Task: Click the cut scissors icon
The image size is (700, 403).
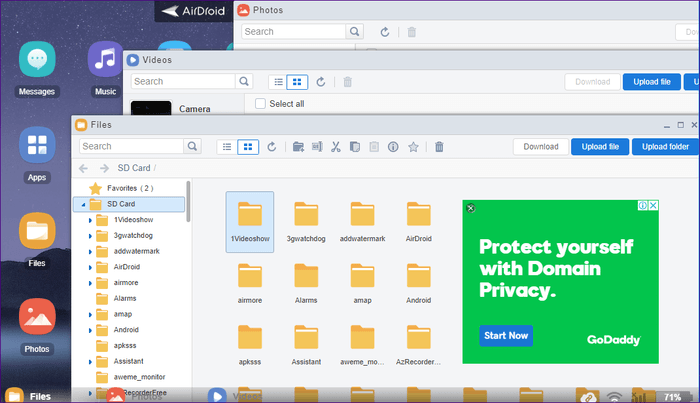Action: [336, 147]
